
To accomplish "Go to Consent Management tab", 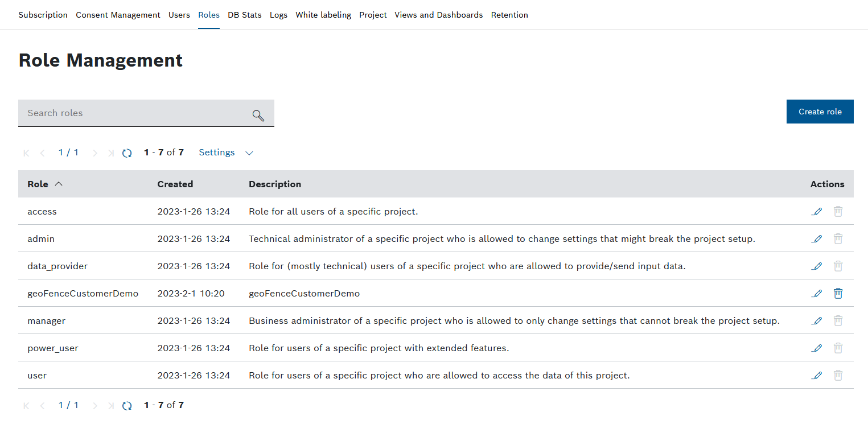I will coord(118,15).
